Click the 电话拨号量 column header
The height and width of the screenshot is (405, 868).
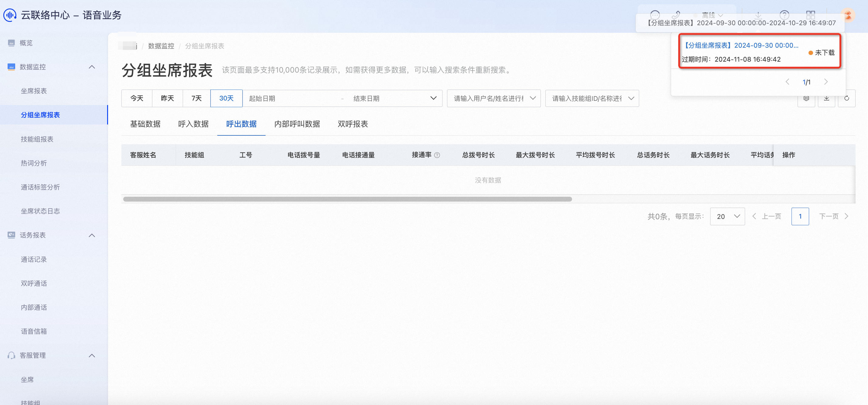pyautogui.click(x=303, y=155)
